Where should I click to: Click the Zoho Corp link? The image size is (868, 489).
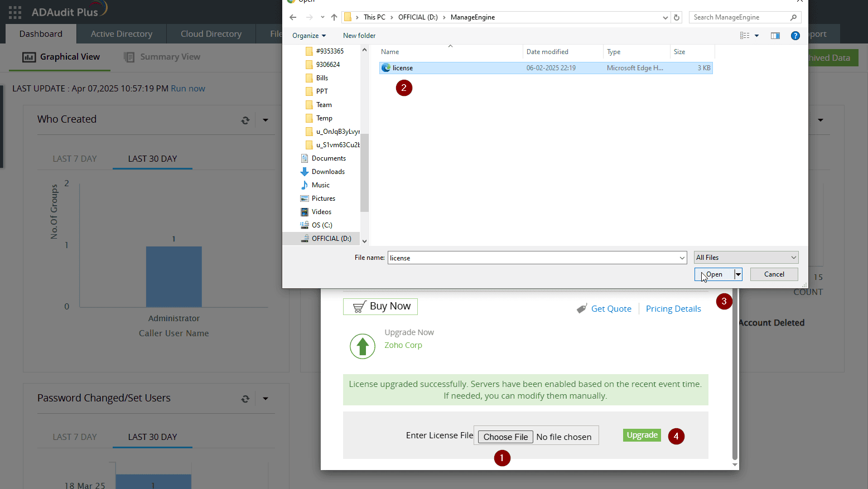403,345
